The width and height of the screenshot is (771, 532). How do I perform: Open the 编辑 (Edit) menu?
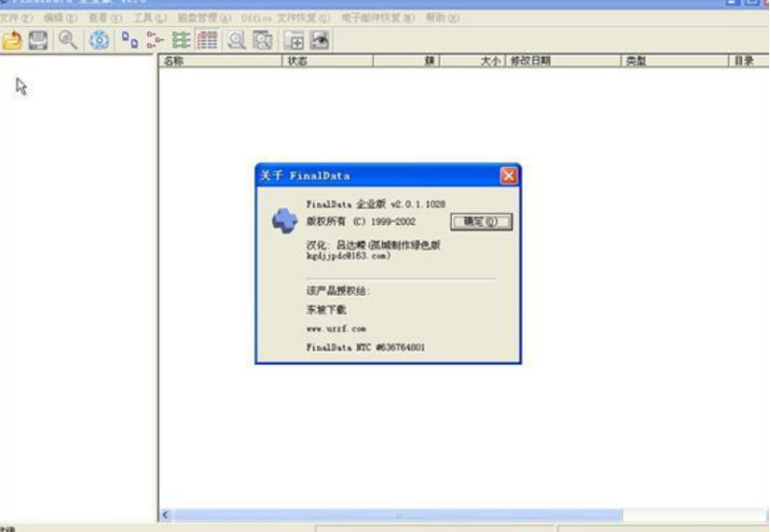[x=60, y=18]
